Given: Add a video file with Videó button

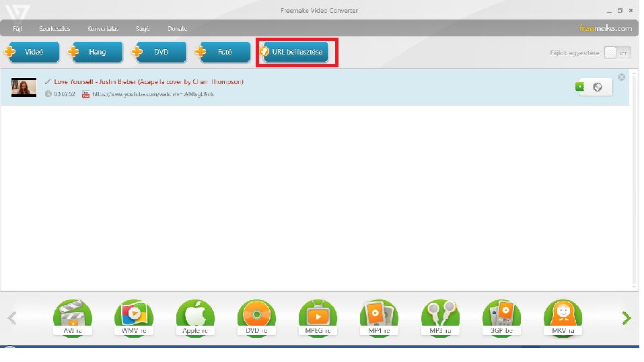Looking at the screenshot, I should point(32,52).
